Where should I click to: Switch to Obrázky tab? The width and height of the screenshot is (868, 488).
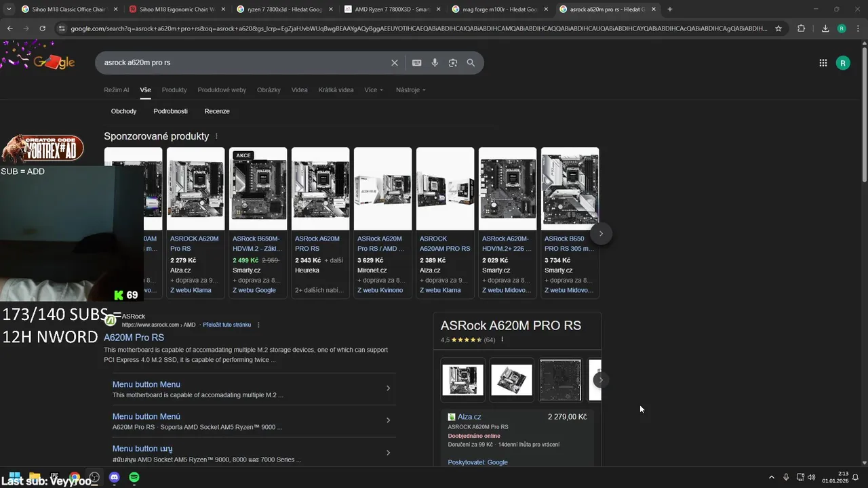[x=269, y=90]
